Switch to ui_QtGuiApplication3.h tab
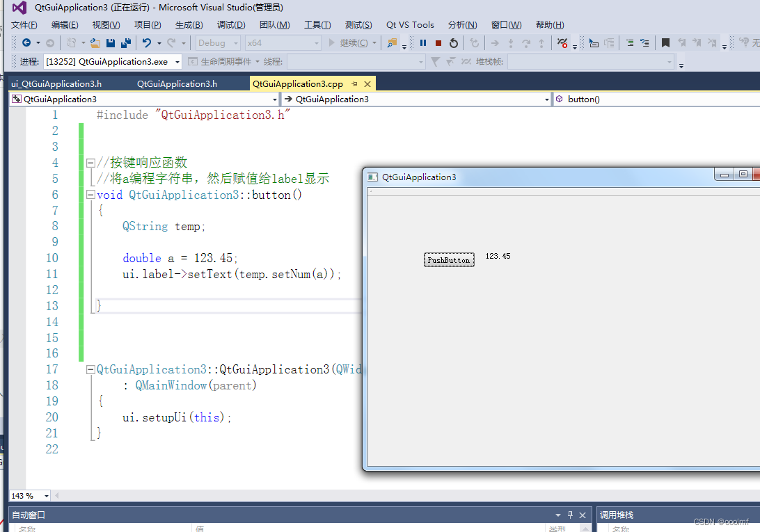Screen dimensions: 760x532 click(56, 84)
